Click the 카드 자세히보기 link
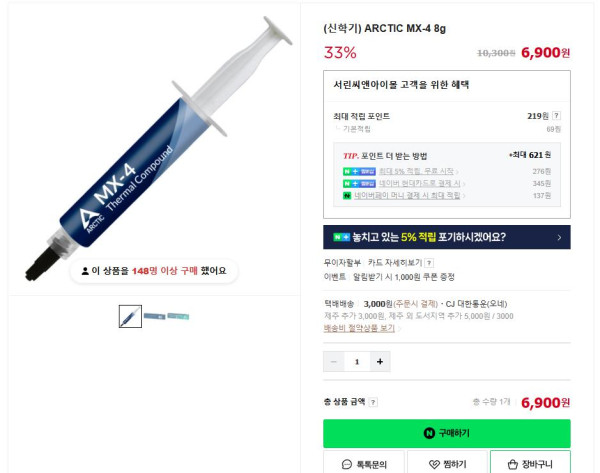This screenshot has width=600, height=473. pyautogui.click(x=395, y=263)
